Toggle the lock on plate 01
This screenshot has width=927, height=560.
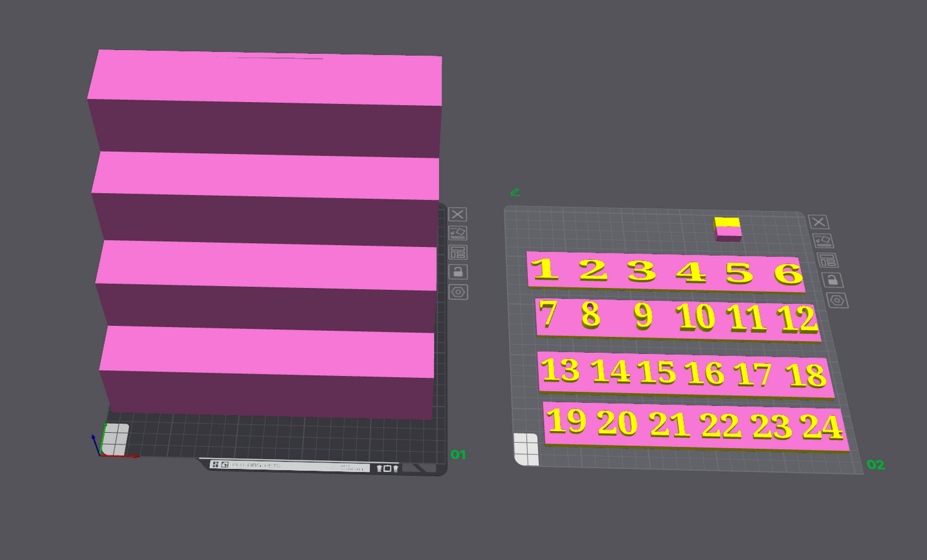(x=458, y=272)
